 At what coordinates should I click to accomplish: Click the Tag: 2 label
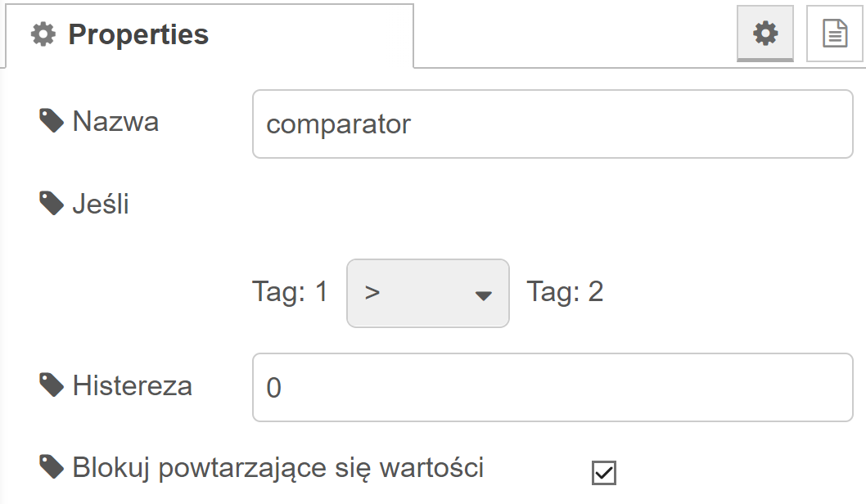coord(565,291)
